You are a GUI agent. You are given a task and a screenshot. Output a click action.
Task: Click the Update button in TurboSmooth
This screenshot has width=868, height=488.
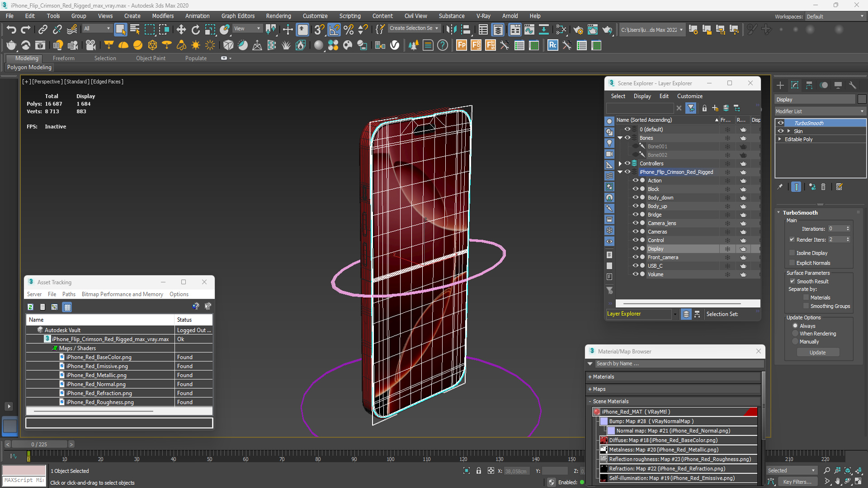(817, 352)
